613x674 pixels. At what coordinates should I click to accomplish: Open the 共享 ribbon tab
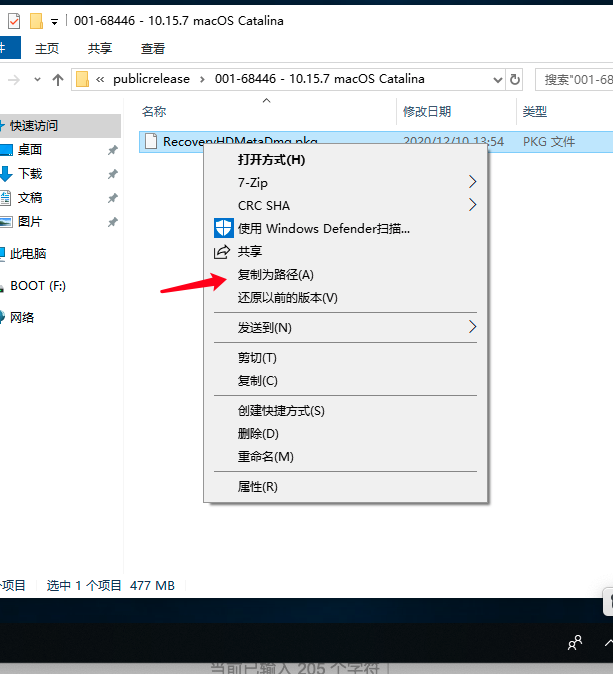(x=100, y=48)
